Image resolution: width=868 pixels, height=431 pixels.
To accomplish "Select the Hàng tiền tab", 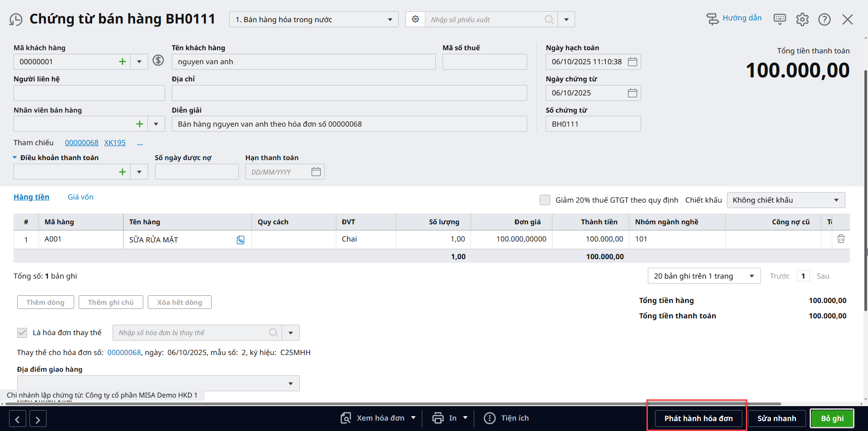I will pos(31,197).
